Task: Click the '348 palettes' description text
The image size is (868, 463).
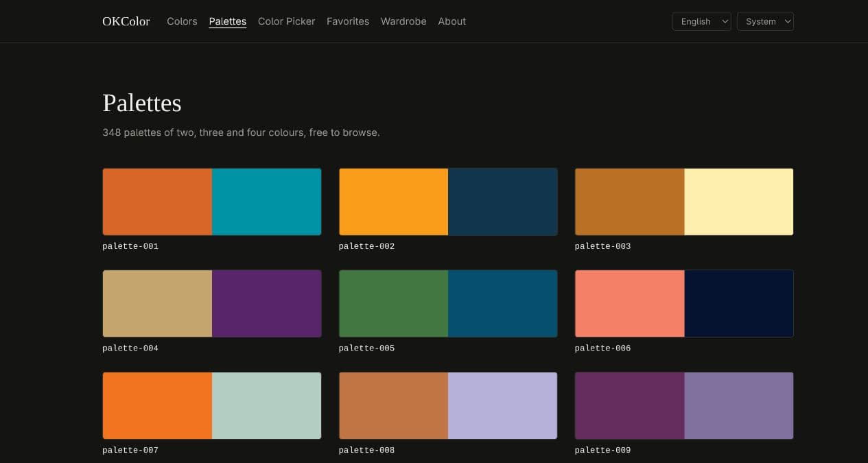Action: pyautogui.click(x=241, y=132)
